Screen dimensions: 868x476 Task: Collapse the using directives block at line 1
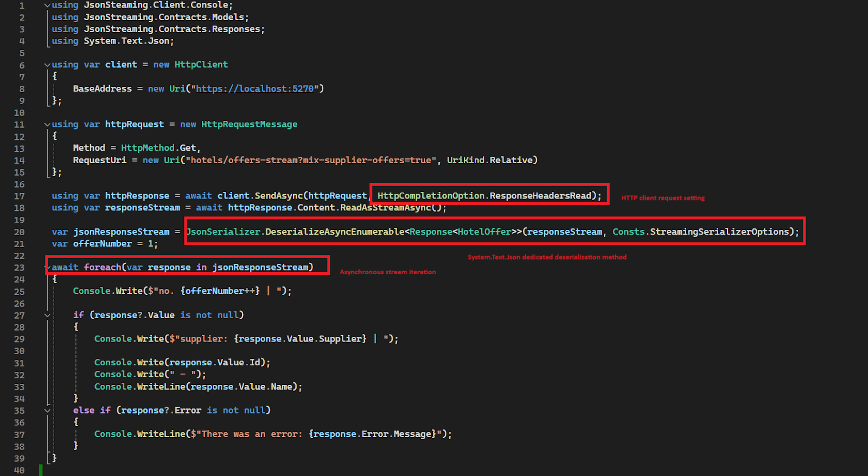[x=47, y=5]
